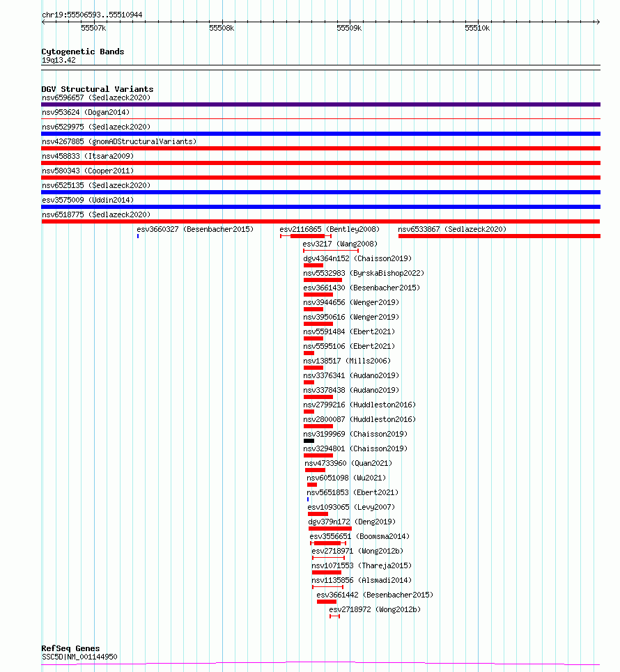The width and height of the screenshot is (620, 672).
Task: Select nsv3294801 (Chaisson2019) label
Action: 355,448
